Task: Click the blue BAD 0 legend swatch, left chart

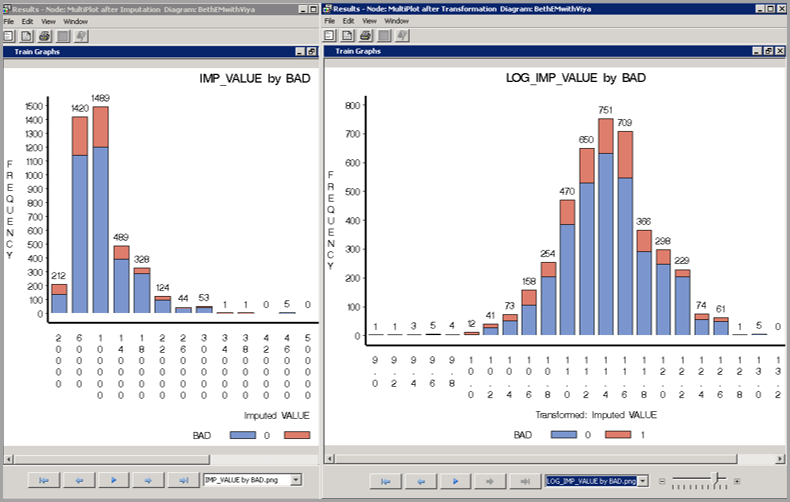Action: 243,435
